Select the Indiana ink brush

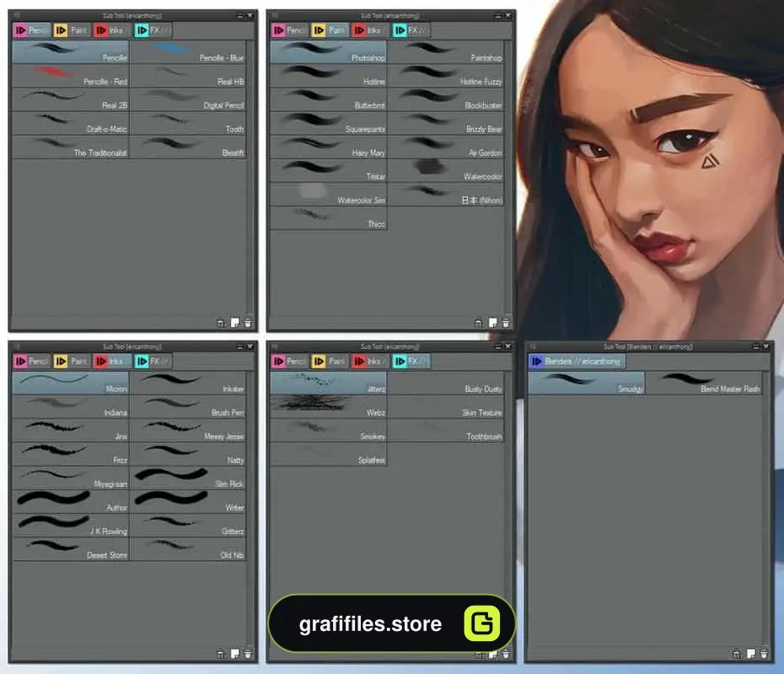pos(71,407)
